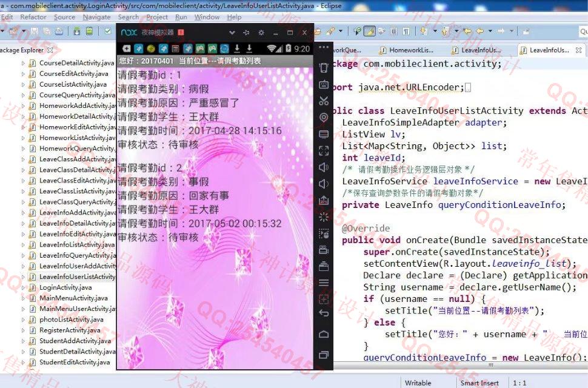The image size is (588, 388).
Task: Open the Nox title bar dropdown chevron
Action: pyautogui.click(x=232, y=32)
